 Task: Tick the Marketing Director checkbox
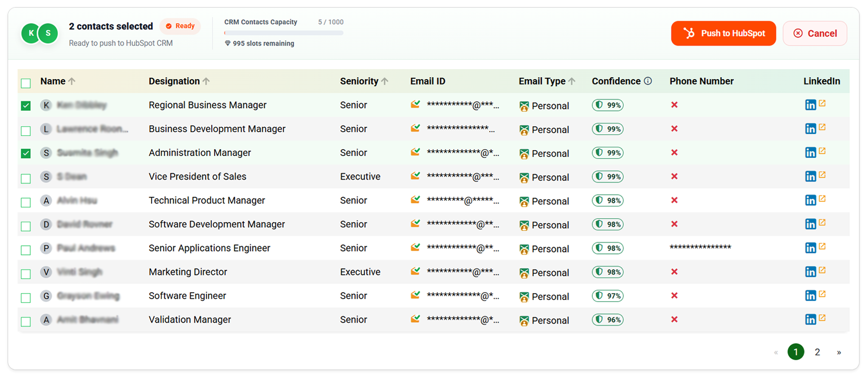click(x=26, y=274)
